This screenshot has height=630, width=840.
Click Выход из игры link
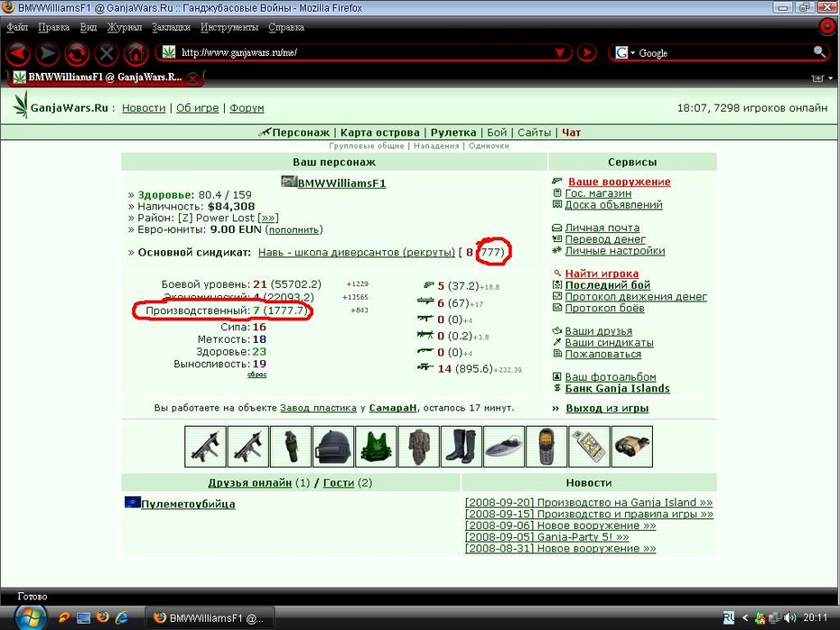coord(607,408)
